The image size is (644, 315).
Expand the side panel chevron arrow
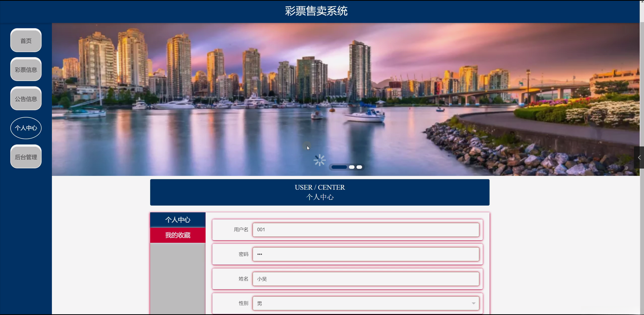click(639, 157)
